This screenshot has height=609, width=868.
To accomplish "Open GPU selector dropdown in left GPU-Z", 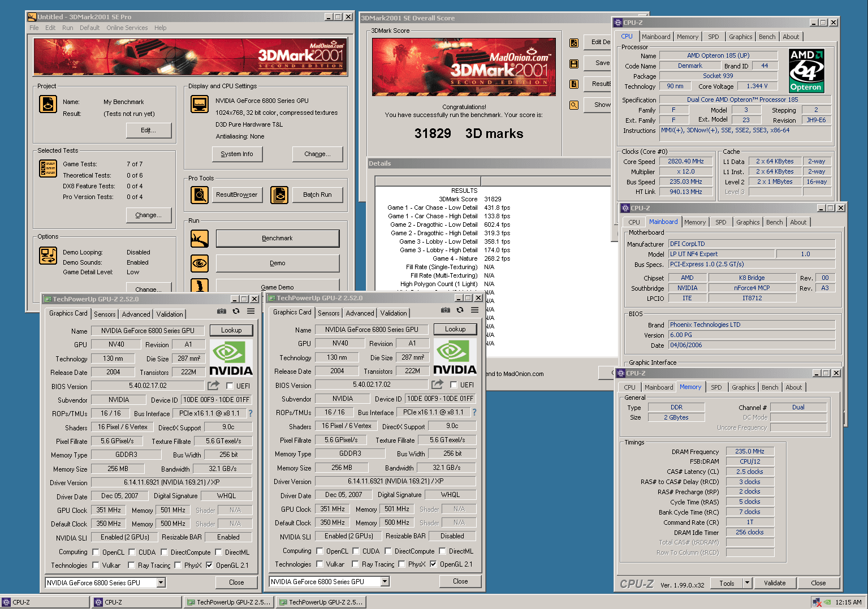I will [x=161, y=582].
